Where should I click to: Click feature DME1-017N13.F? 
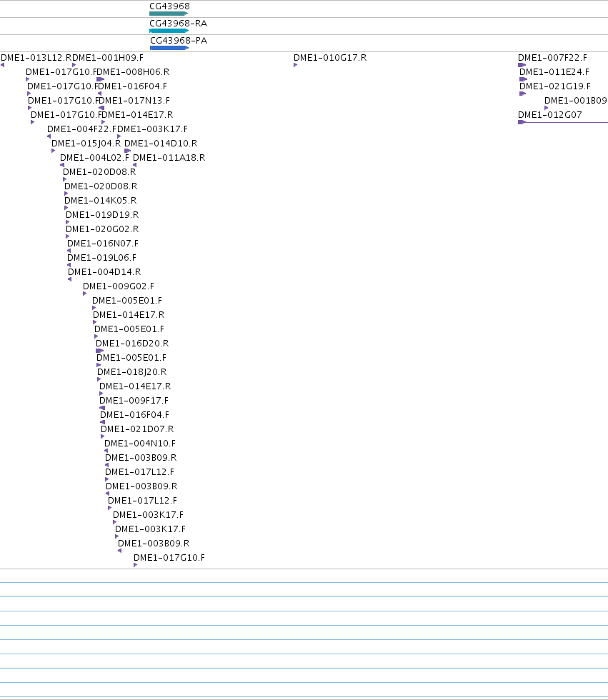pos(134,101)
